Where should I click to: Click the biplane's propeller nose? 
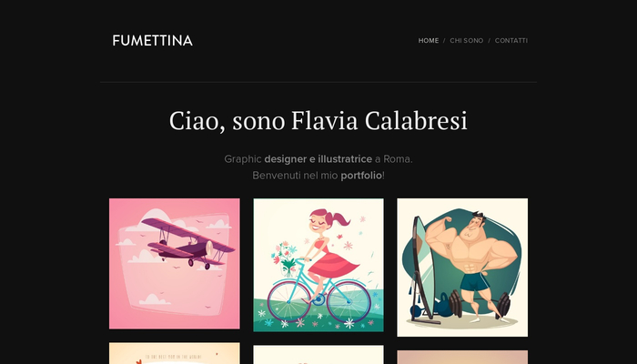pos(208,248)
